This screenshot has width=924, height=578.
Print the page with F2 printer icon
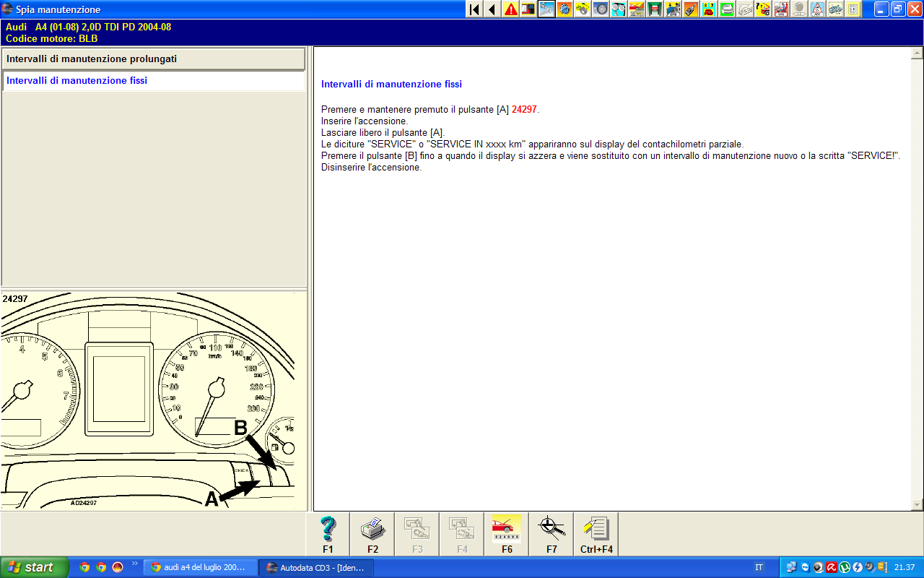pyautogui.click(x=372, y=535)
